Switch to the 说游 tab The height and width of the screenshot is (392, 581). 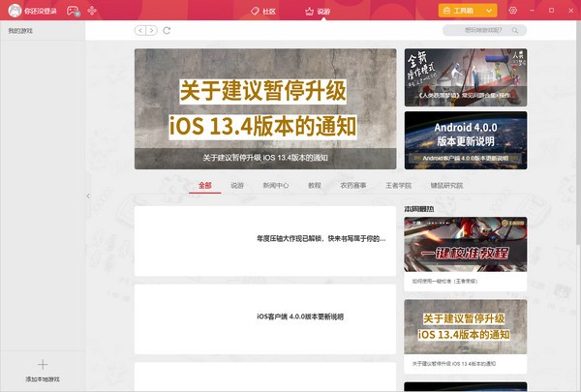tap(318, 12)
